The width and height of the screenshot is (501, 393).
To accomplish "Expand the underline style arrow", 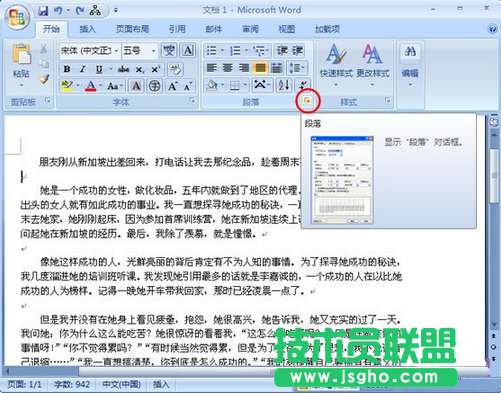I will pyautogui.click(x=110, y=69).
